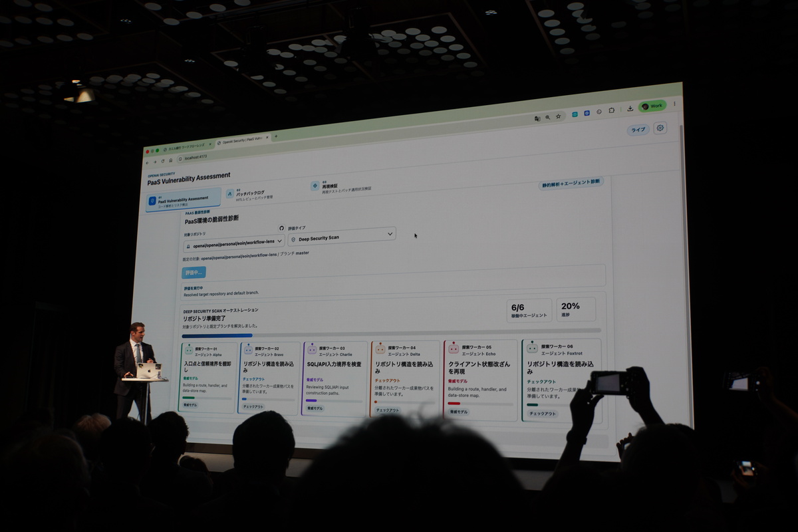Click the リポジトリ準備完了 status heading
The image size is (798, 532).
tap(205, 319)
